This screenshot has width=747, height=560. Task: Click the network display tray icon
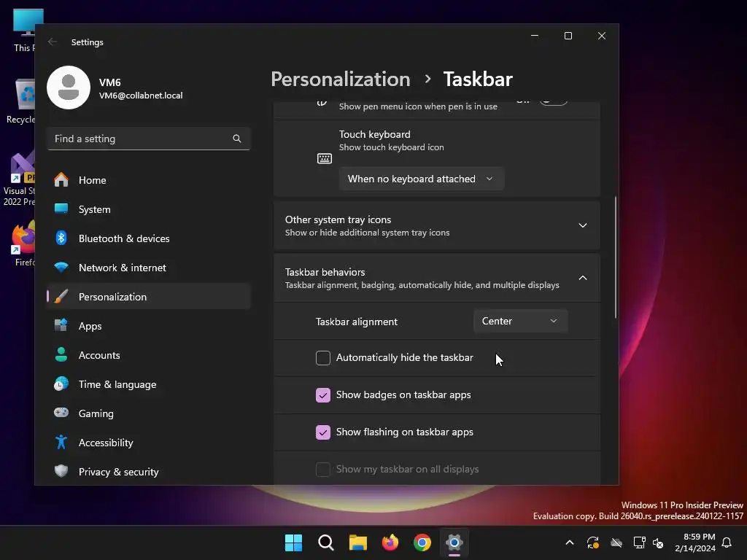pyautogui.click(x=639, y=542)
